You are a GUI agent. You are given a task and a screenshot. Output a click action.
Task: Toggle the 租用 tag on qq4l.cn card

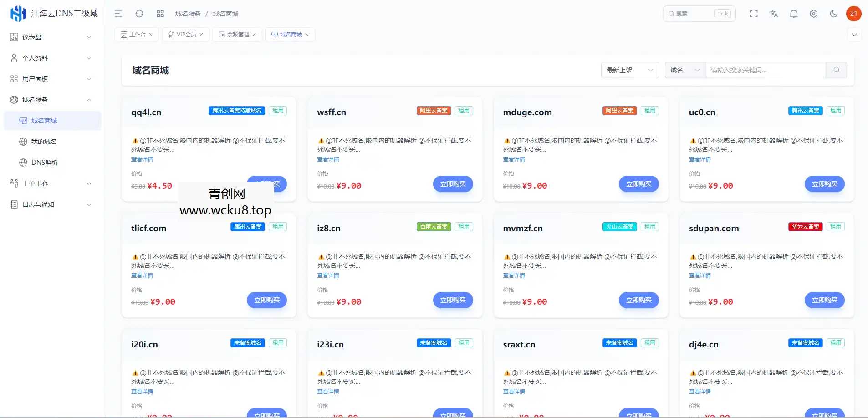[278, 110]
